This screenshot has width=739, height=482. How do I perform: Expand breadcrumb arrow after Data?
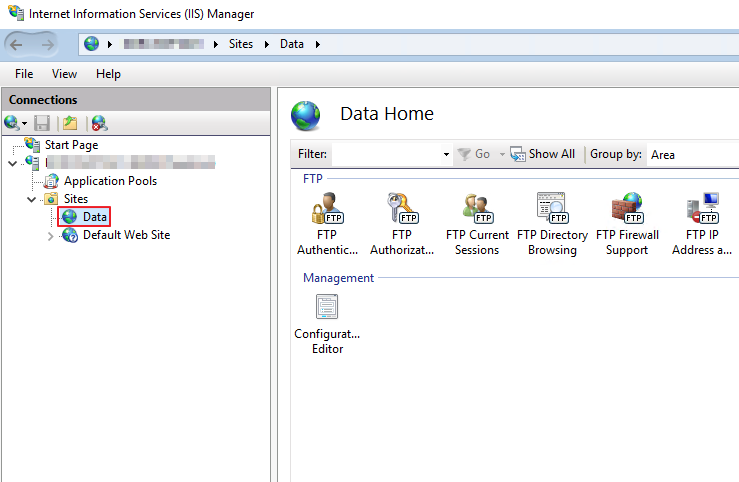pyautogui.click(x=318, y=44)
